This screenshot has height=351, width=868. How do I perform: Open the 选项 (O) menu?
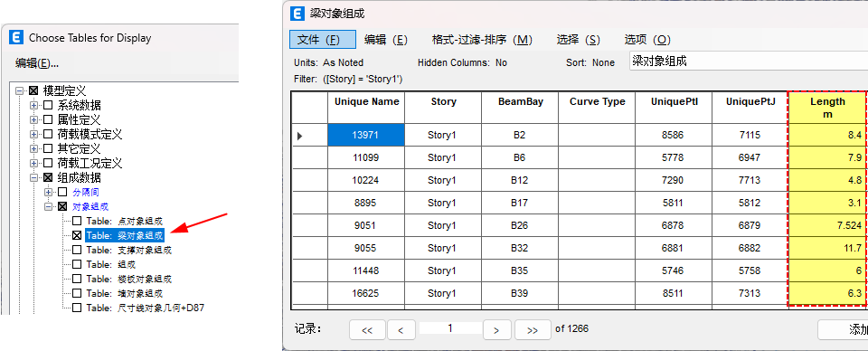[x=647, y=40]
